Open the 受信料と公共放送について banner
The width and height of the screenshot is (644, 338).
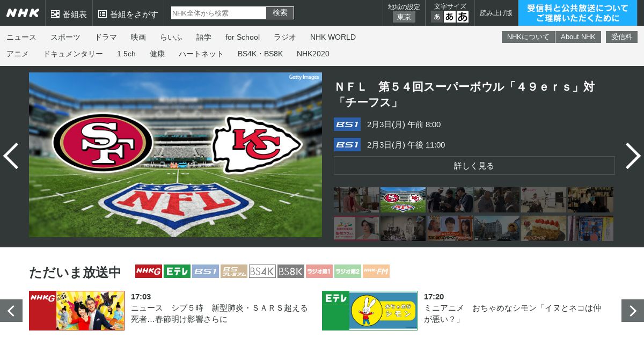(x=577, y=13)
